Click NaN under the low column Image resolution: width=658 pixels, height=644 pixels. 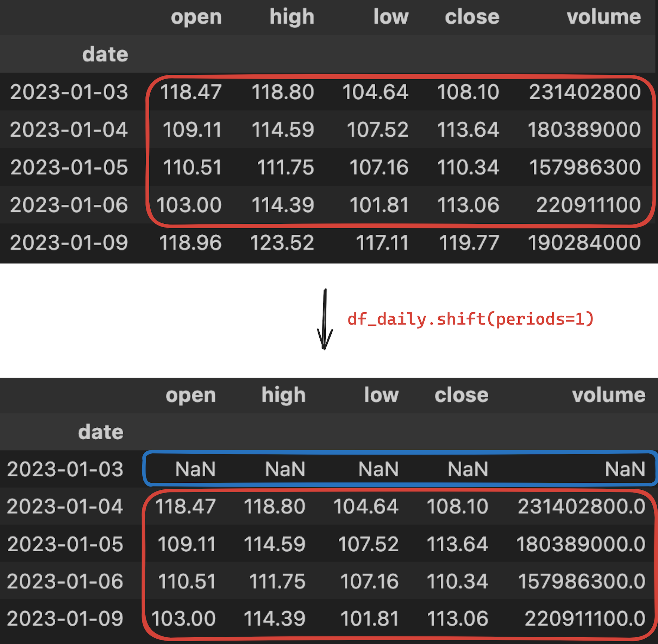point(378,469)
